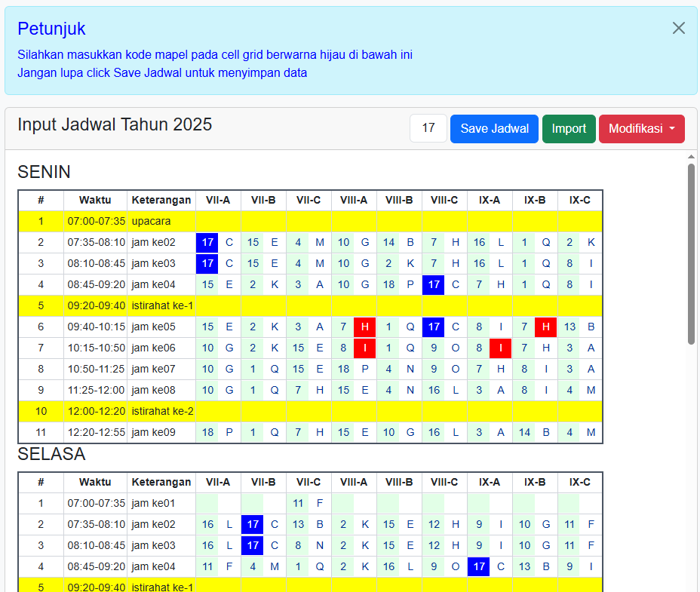Click the istirahat ke-2 row in SENIN

[161, 411]
